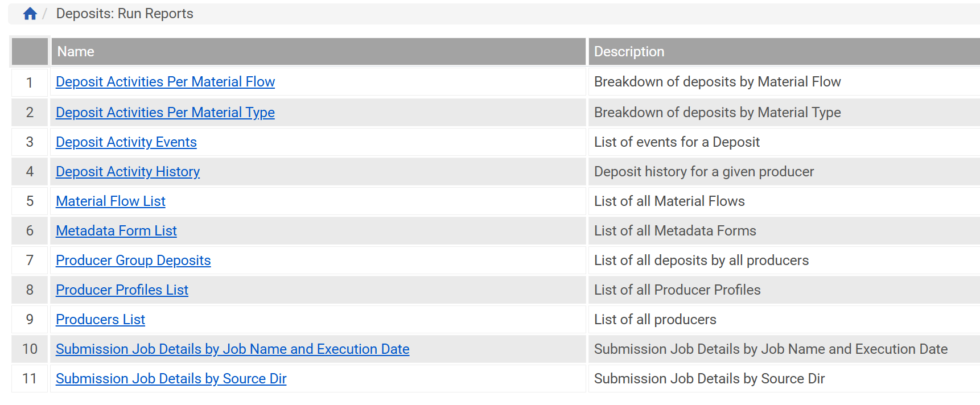This screenshot has height=405, width=980.
Task: Open Submission Job Details by Job Name report
Action: [232, 349]
